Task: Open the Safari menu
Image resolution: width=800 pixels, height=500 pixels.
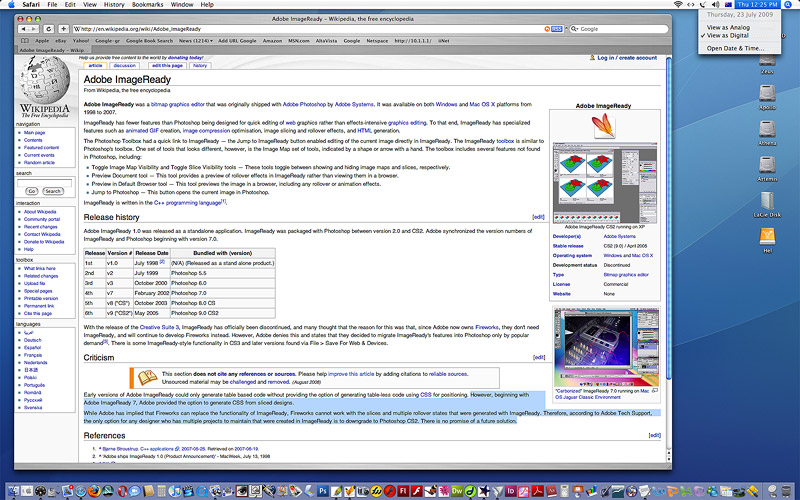Action: coord(31,5)
